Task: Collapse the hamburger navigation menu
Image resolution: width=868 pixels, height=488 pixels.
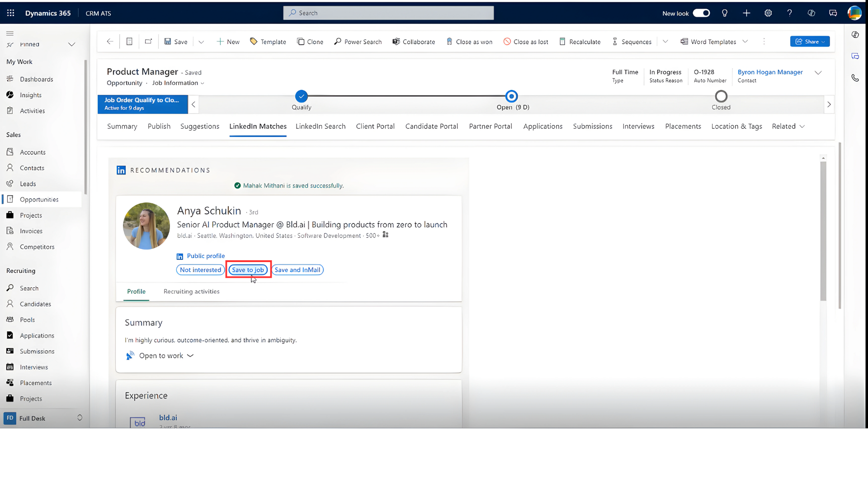Action: [10, 33]
